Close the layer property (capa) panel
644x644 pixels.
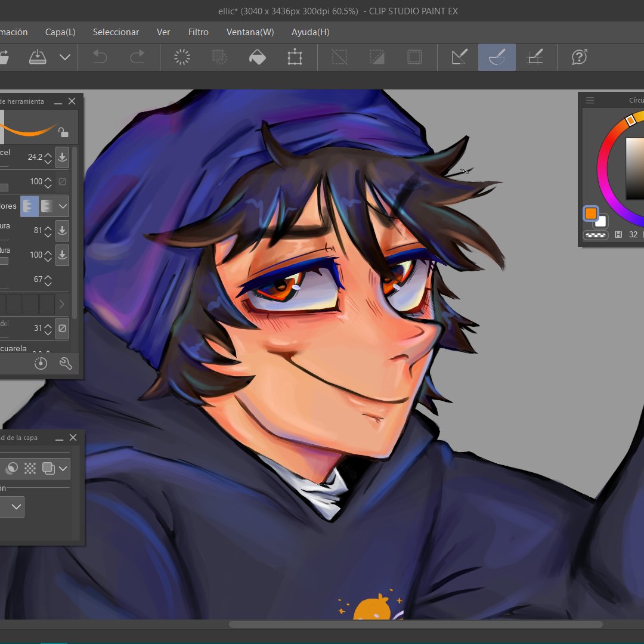(73, 438)
